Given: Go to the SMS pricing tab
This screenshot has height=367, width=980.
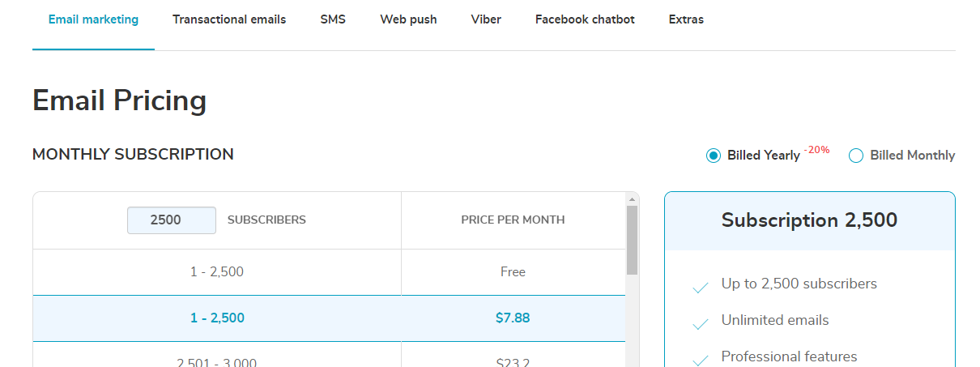Looking at the screenshot, I should pyautogui.click(x=333, y=19).
